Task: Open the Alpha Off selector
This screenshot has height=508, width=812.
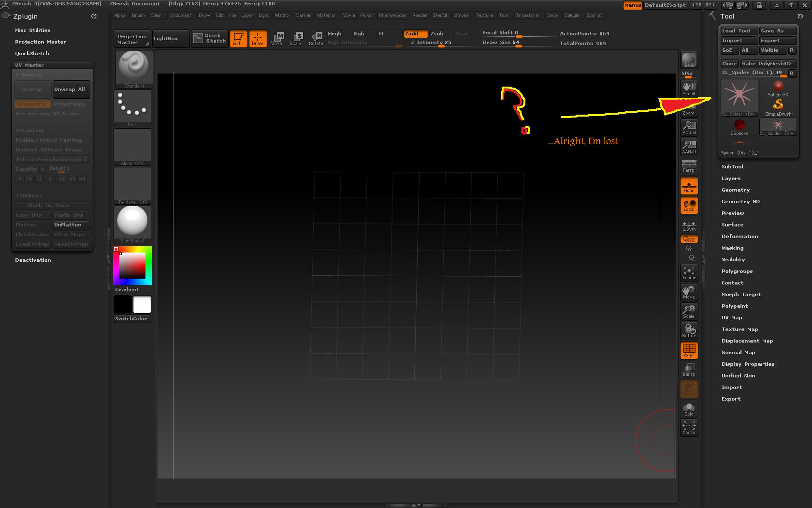Action: tap(132, 147)
